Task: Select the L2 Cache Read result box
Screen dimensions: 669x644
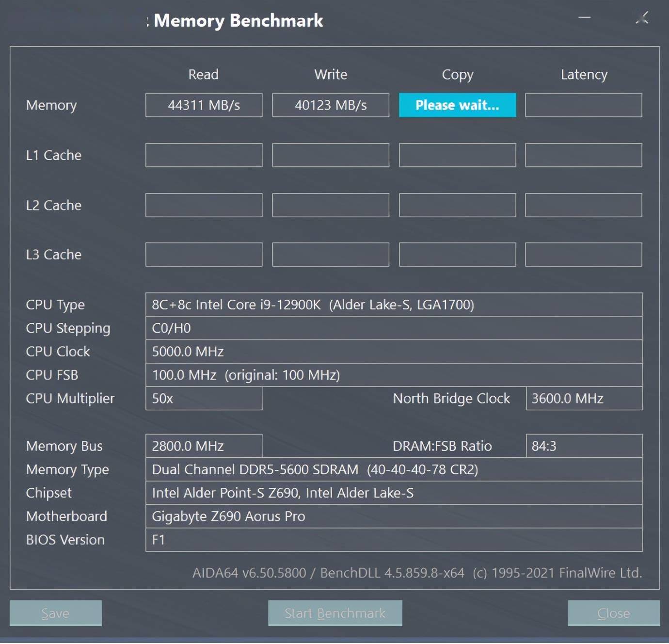Action: click(x=204, y=205)
